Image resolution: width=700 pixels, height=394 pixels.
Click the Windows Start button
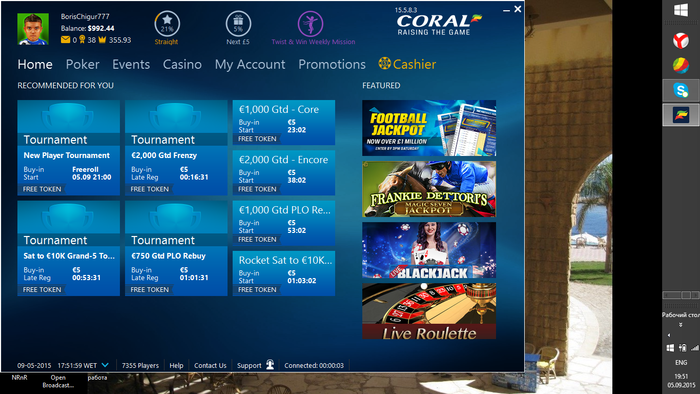coord(681,10)
